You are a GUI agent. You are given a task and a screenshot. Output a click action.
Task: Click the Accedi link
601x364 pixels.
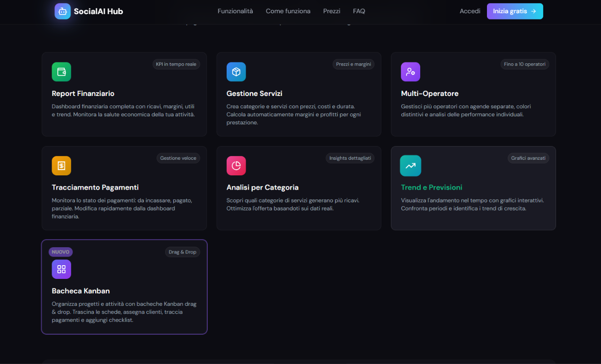click(x=470, y=11)
